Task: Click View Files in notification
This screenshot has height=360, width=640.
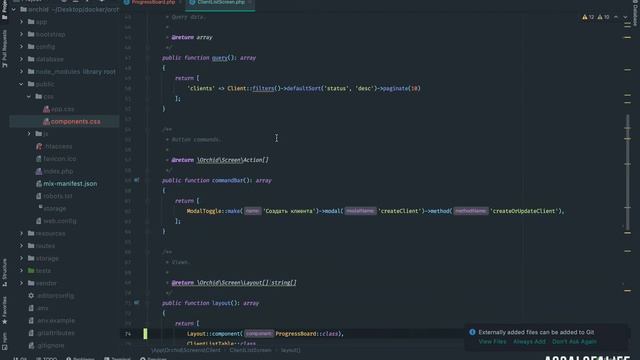Action: 492,342
